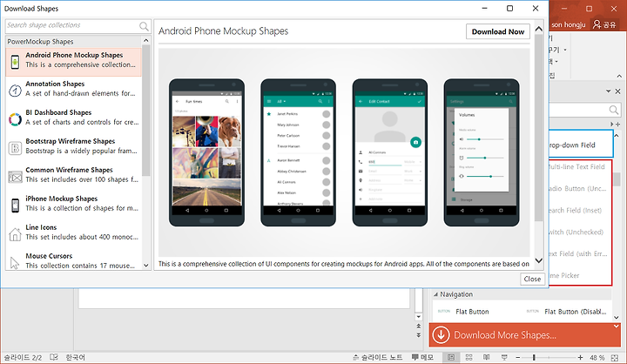Click the 슬라이드 2/2 indicator
The height and width of the screenshot is (364, 627).
coord(23,358)
